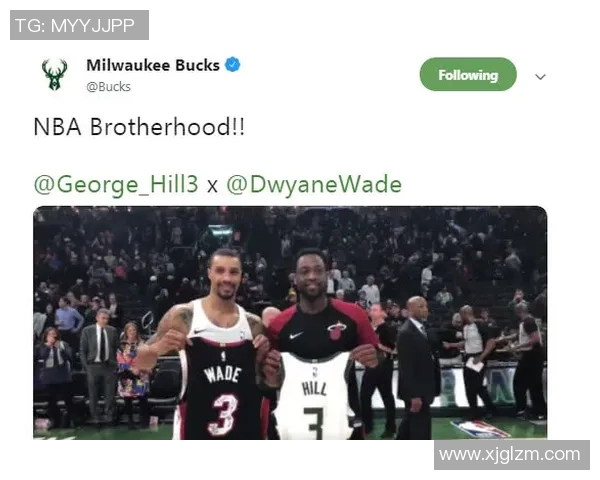The width and height of the screenshot is (600, 480).
Task: Select the NBA Brotherhood!! tweet text
Action: [x=139, y=127]
